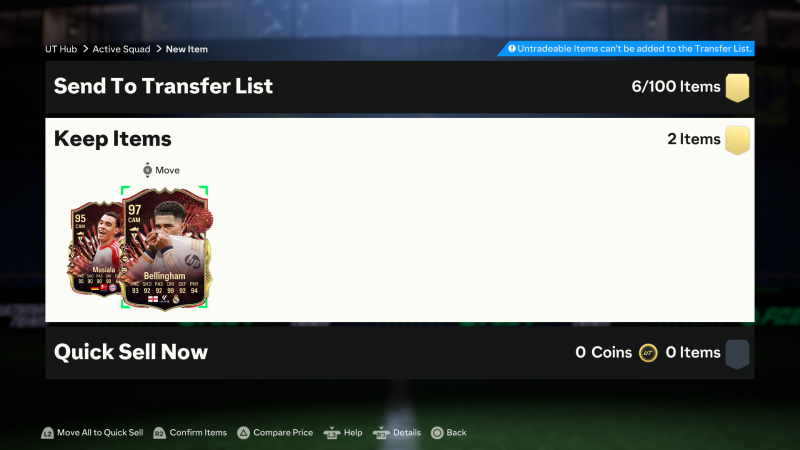Viewport: 800px width, 450px height.
Task: Click the untradeable items info banner
Action: pos(627,49)
